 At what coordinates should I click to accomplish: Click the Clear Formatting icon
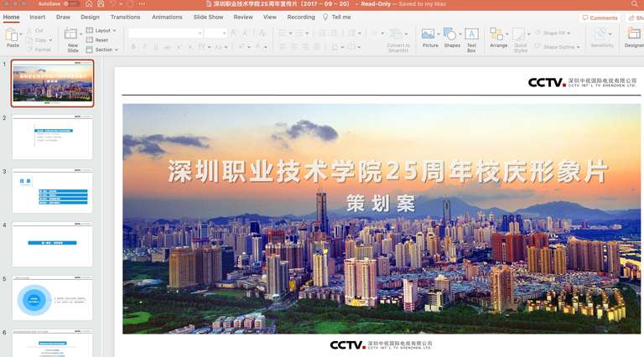[x=262, y=33]
